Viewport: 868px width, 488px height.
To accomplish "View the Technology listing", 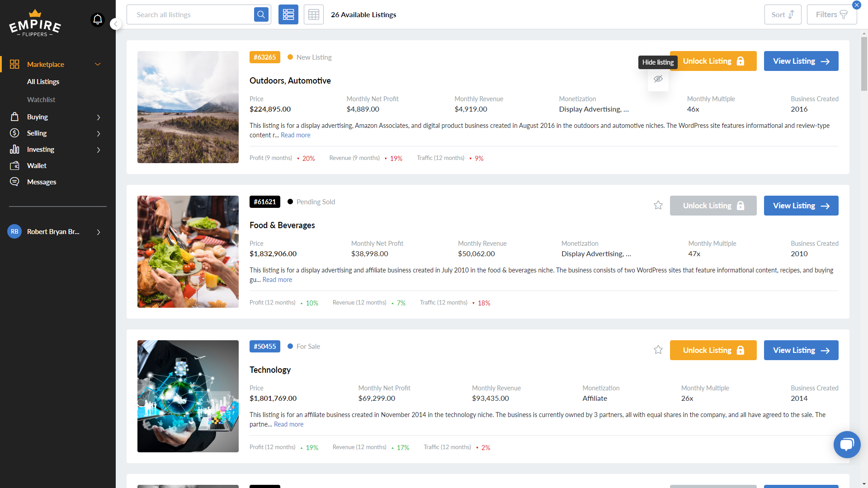I will [x=801, y=350].
